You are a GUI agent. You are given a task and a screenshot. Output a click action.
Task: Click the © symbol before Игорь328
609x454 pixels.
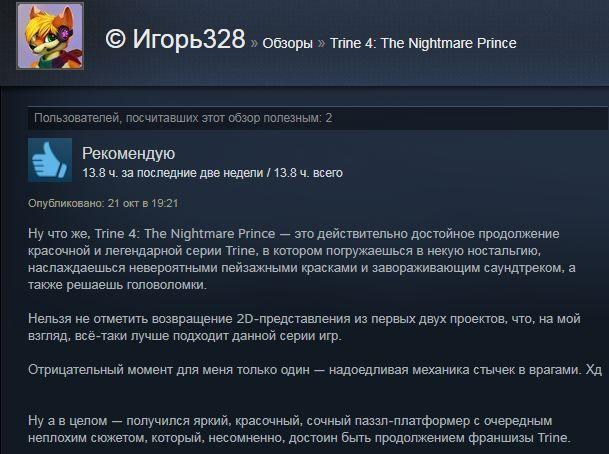(x=115, y=40)
